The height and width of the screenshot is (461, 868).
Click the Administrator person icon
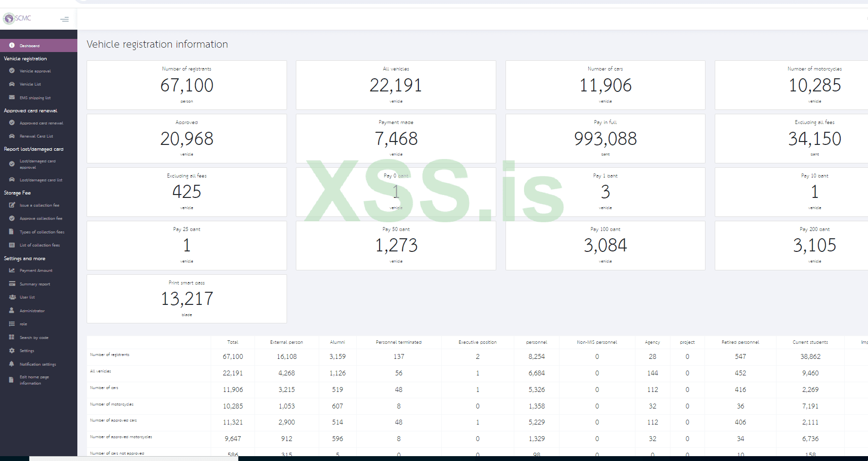(x=12, y=310)
